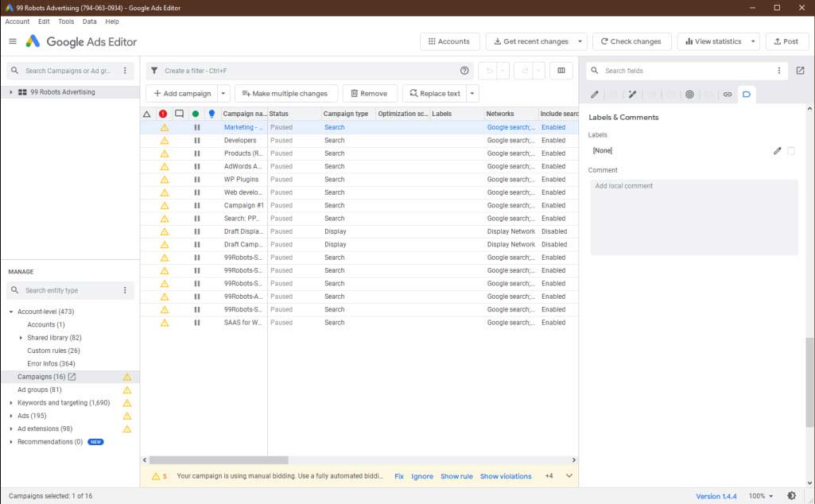
Task: Sort by Campaign type column header
Action: [x=346, y=114]
